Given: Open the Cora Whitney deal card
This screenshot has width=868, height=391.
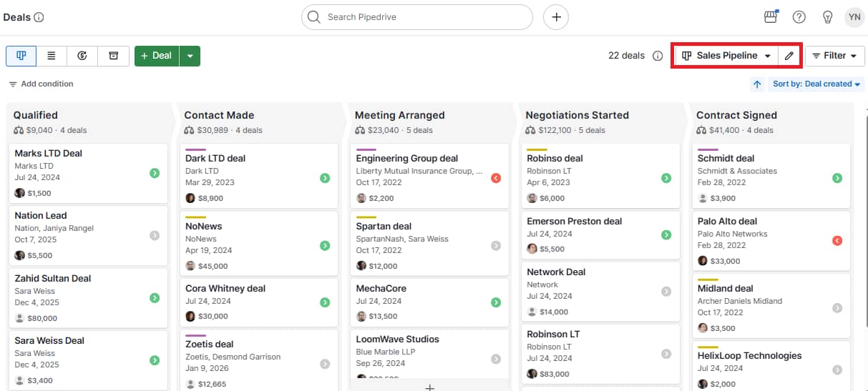Looking at the screenshot, I should (x=258, y=302).
